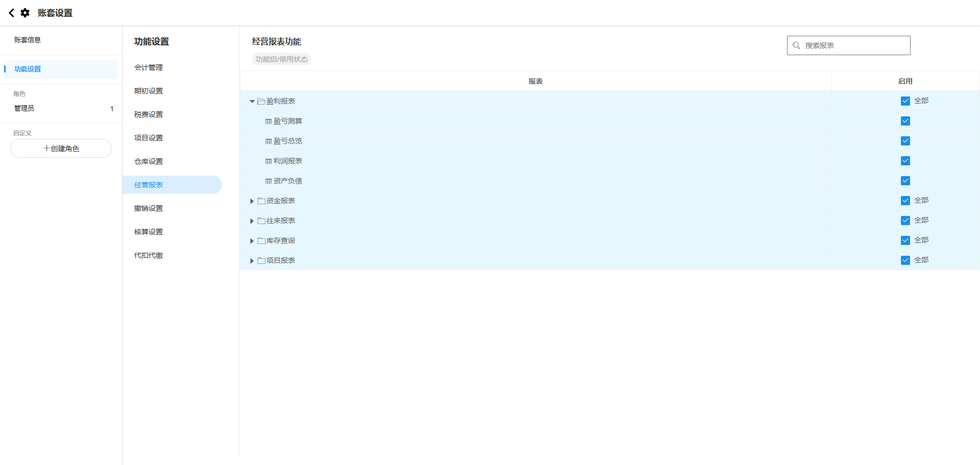The height and width of the screenshot is (465, 980).
Task: Click the 盈利报表 folder icon
Action: pos(261,102)
